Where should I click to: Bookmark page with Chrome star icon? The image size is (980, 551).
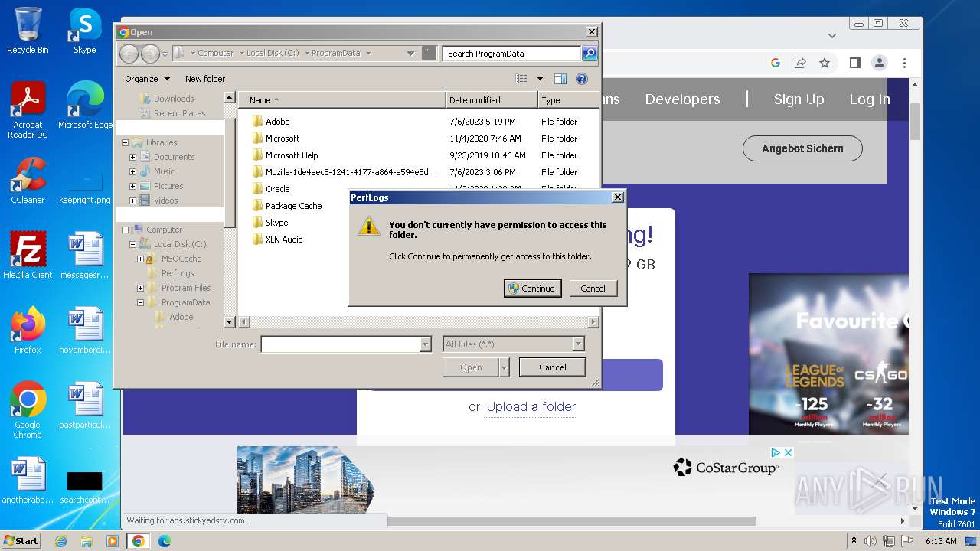pos(825,63)
